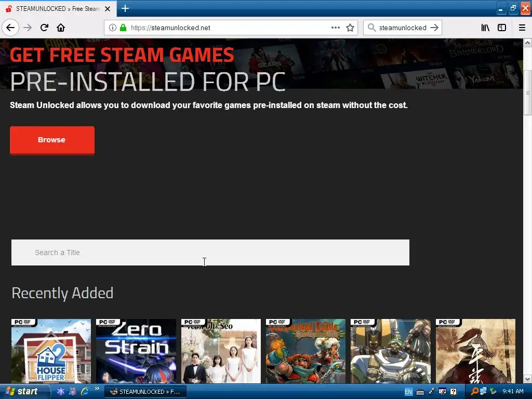Click the microphone language bar icon
Viewport: 532px width, 399px height.
pyautogui.click(x=432, y=392)
